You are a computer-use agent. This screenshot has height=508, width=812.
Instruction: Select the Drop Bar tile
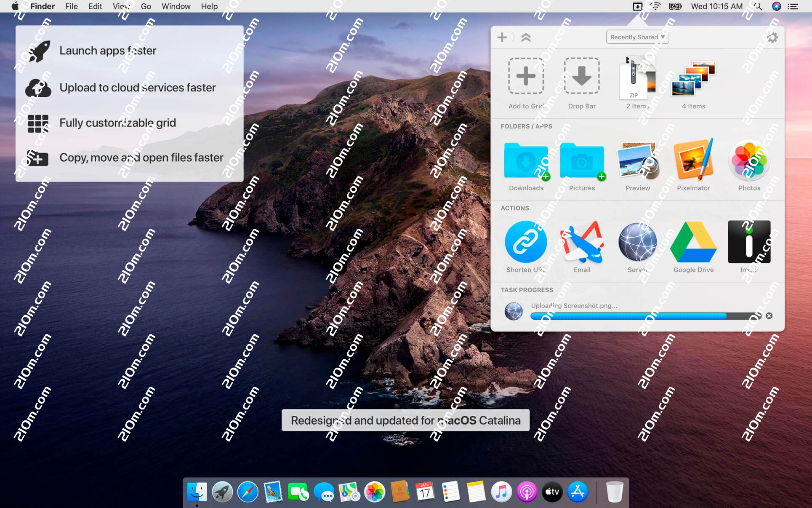coord(582,83)
